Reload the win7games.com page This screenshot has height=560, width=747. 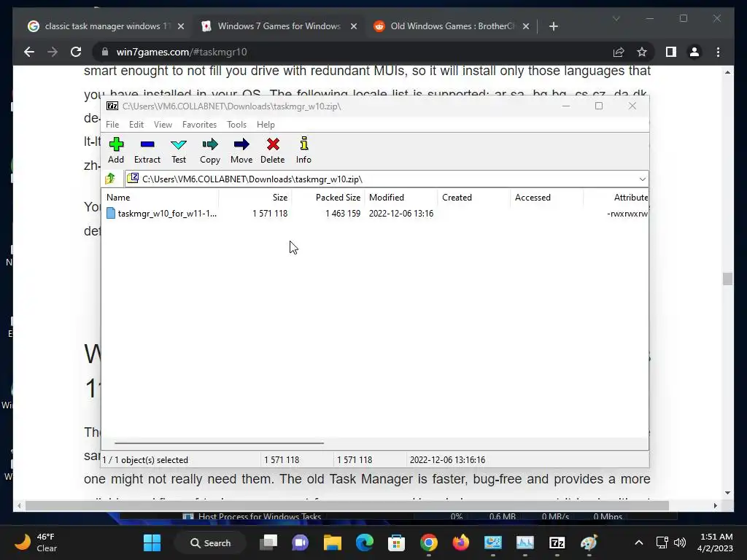[76, 52]
